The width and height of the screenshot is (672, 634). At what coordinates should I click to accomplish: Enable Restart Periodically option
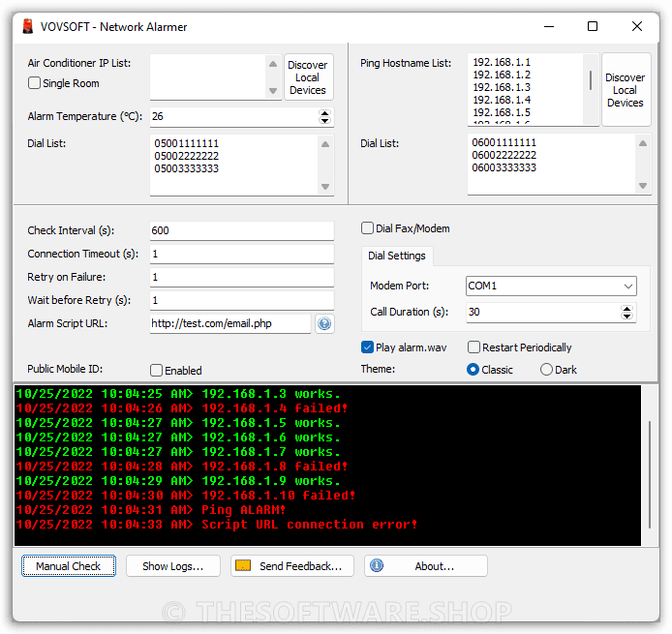[x=473, y=347]
